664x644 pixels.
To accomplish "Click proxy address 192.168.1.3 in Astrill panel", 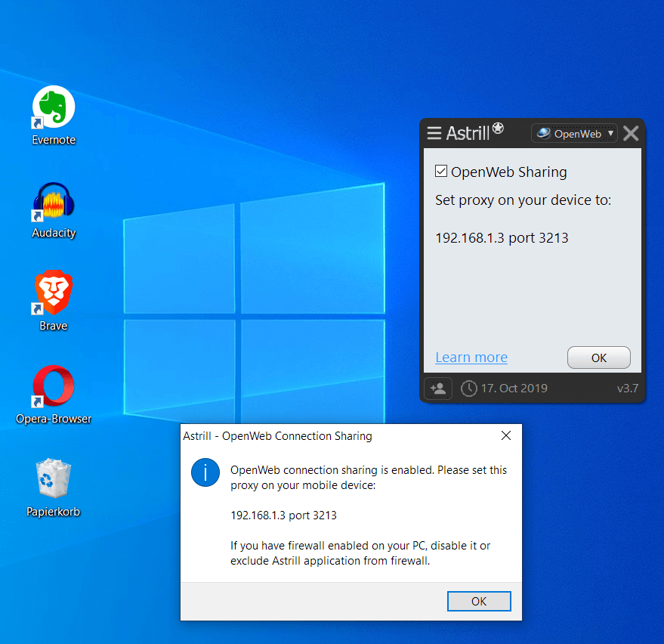I will (x=502, y=237).
